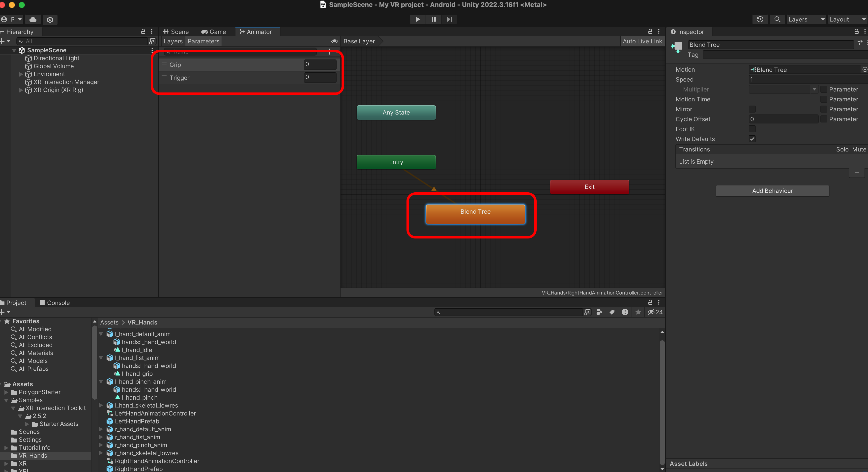Lock the Inspector panel

click(856, 31)
